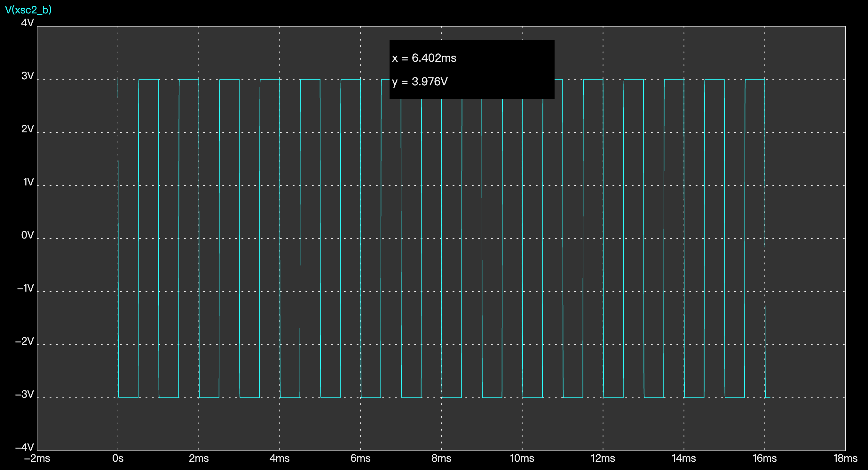Click the y = 3.976V cursor readout
The width and height of the screenshot is (868, 470).
coord(420,82)
